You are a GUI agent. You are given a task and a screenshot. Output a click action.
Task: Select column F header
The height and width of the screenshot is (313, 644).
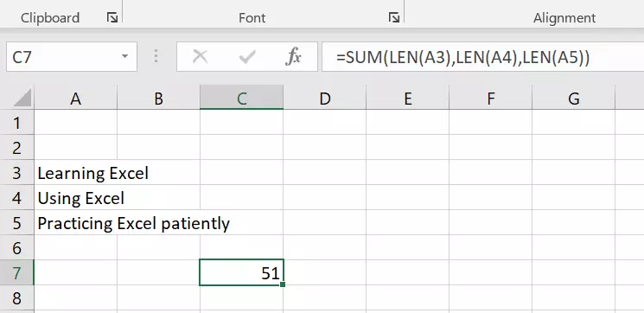(490, 99)
